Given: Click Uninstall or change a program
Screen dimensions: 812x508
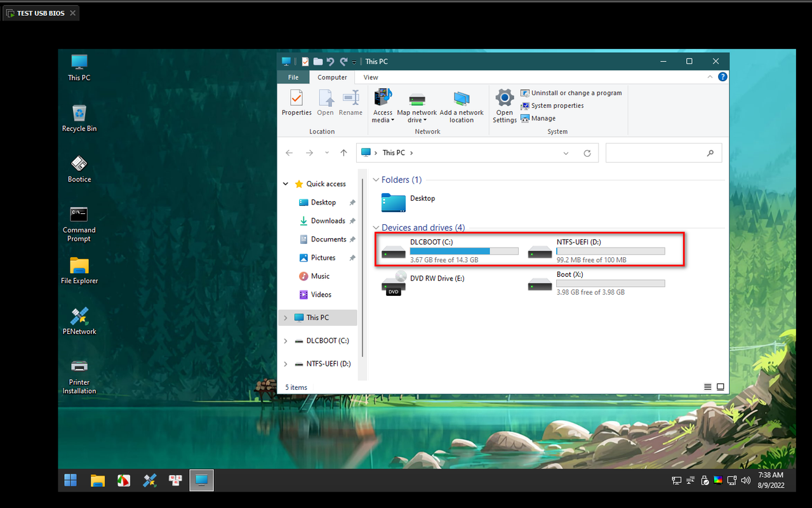Looking at the screenshot, I should pos(571,93).
